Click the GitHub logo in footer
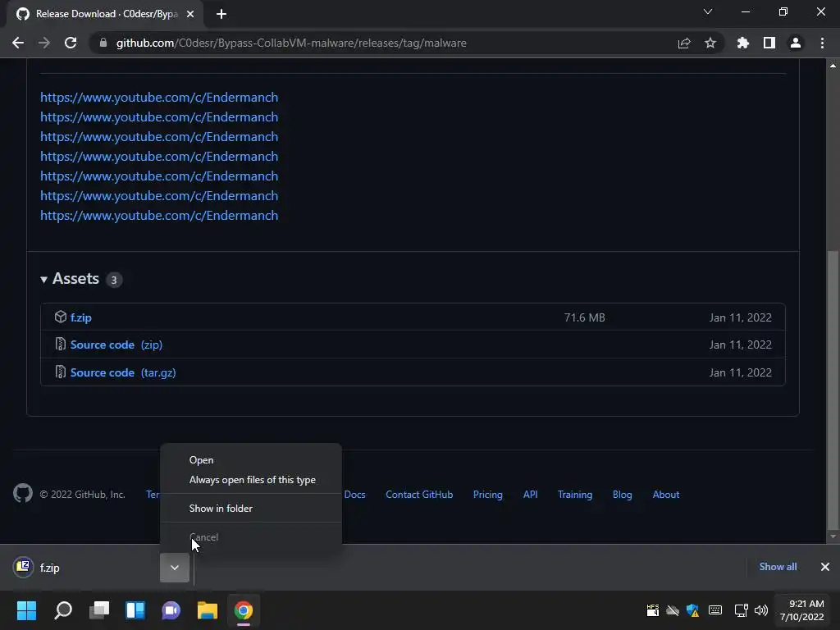The height and width of the screenshot is (630, 840). pyautogui.click(x=22, y=493)
